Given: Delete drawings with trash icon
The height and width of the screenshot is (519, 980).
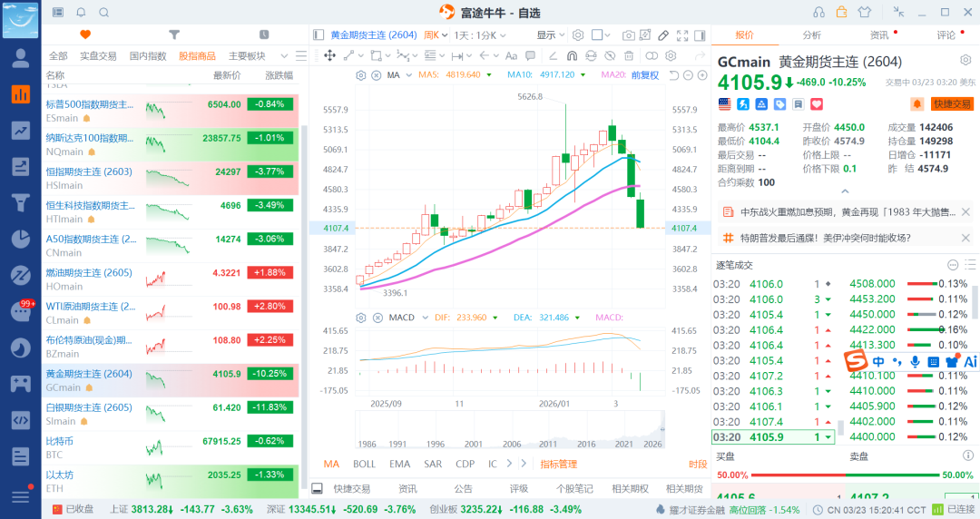Looking at the screenshot, I should pos(630,55).
